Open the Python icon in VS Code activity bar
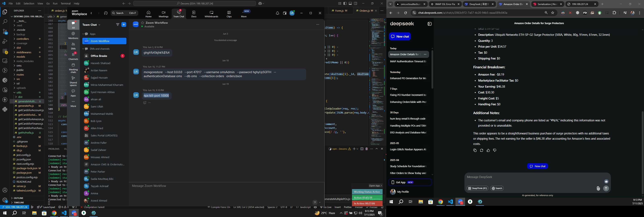Viewport: 644px width, 217px height. 5,109
